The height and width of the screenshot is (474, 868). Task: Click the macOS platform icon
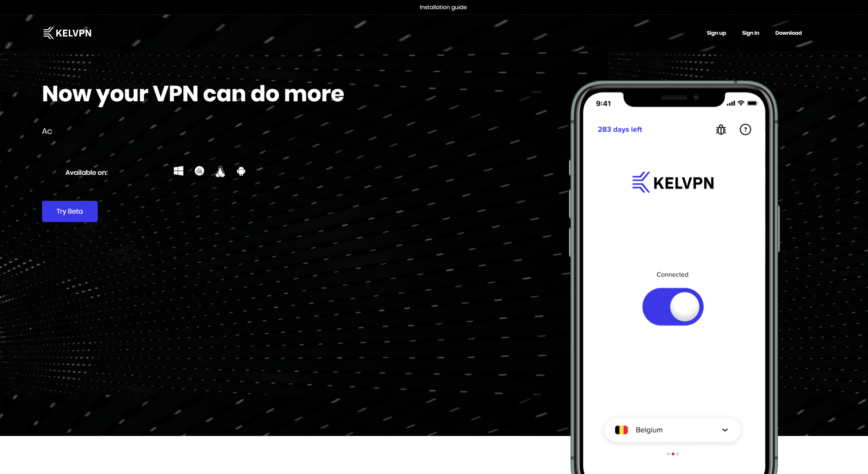click(x=199, y=171)
